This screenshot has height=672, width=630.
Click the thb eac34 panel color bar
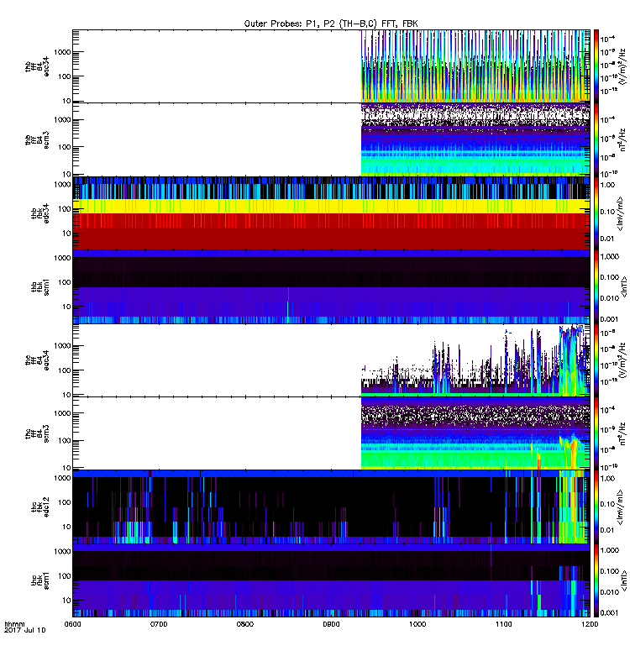[x=596, y=66]
